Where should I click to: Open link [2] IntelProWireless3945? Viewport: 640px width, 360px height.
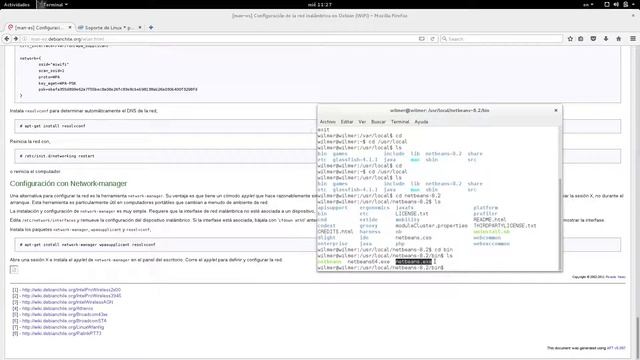click(x=71, y=296)
